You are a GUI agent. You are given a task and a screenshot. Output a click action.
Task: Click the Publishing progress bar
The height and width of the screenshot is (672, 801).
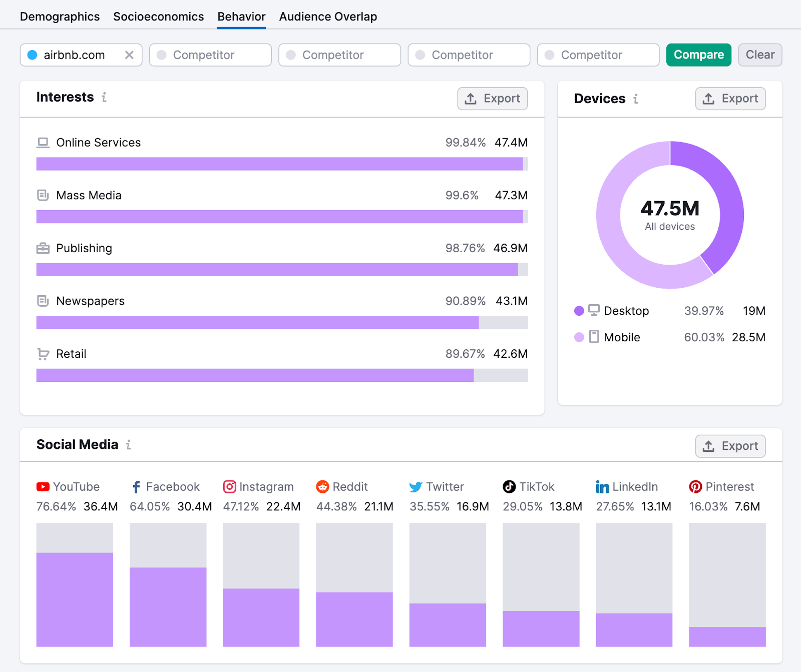(282, 270)
